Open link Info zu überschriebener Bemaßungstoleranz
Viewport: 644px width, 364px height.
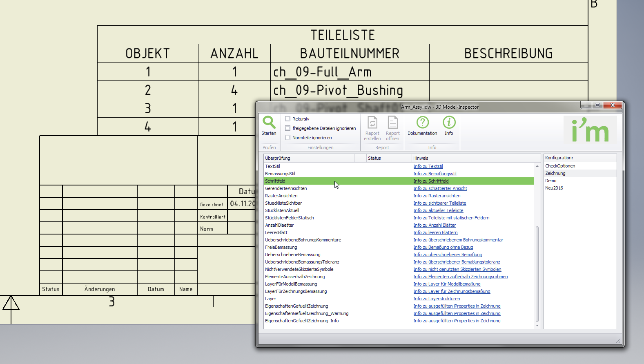457,262
